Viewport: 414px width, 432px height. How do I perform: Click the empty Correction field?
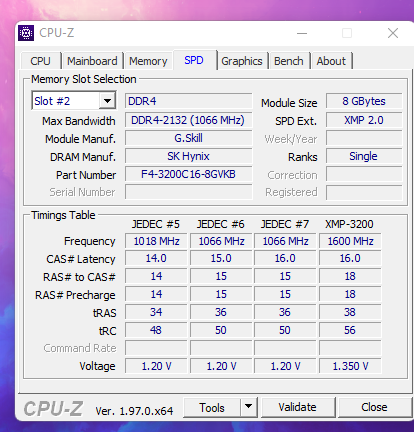[x=364, y=174]
